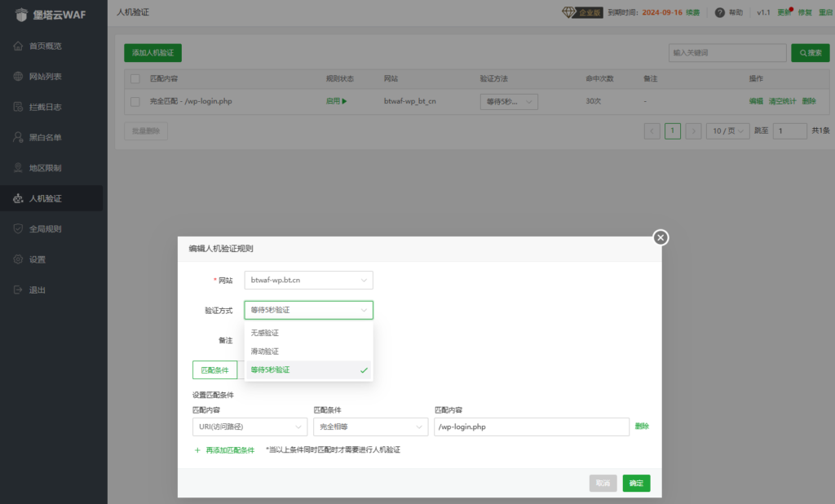835x504 pixels.
Task: Toggle the select-all checkbox in table header
Action: coord(135,79)
